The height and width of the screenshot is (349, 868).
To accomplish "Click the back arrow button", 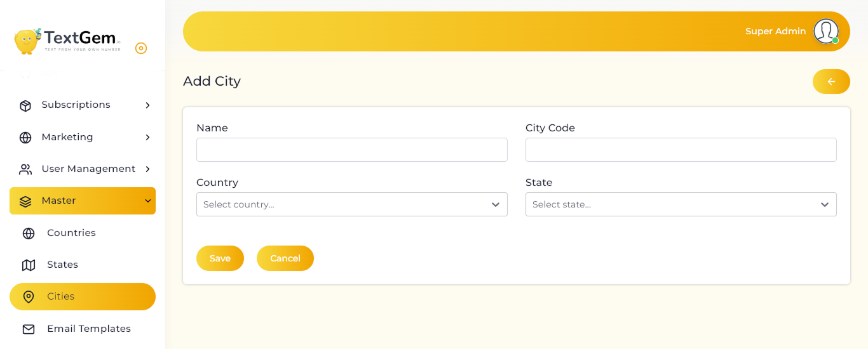I will pos(831,81).
